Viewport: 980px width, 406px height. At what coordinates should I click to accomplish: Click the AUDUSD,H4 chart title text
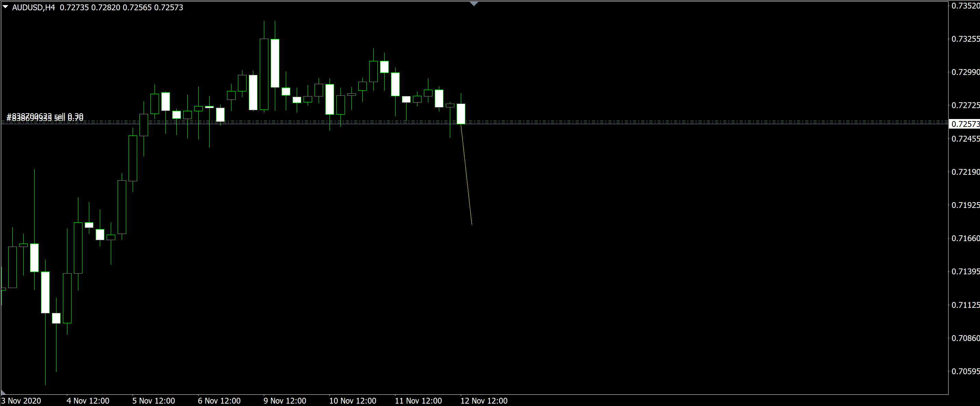point(33,8)
